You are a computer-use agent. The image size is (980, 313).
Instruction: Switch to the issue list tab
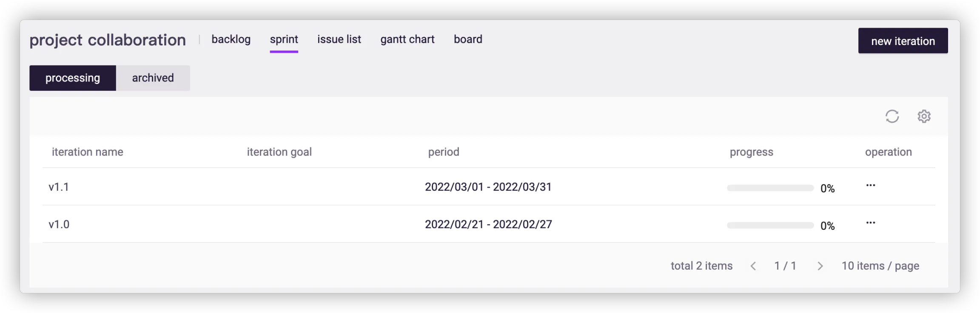(x=339, y=39)
